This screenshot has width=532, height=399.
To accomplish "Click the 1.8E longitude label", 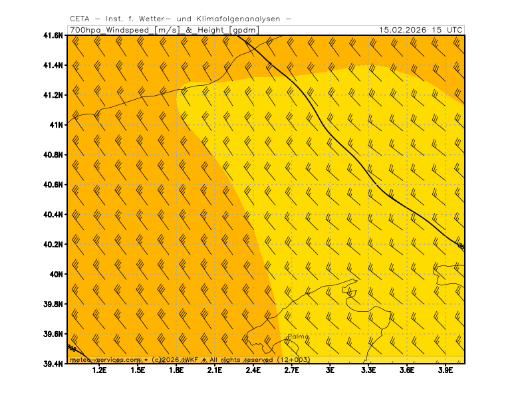I will coord(176,370).
